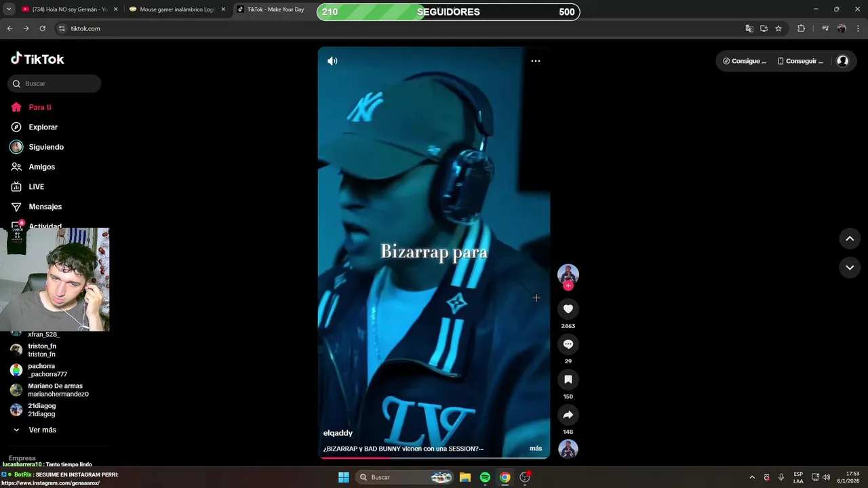Viewport: 868px width, 488px height.
Task: Expand the video caption with más
Action: [x=536, y=449]
